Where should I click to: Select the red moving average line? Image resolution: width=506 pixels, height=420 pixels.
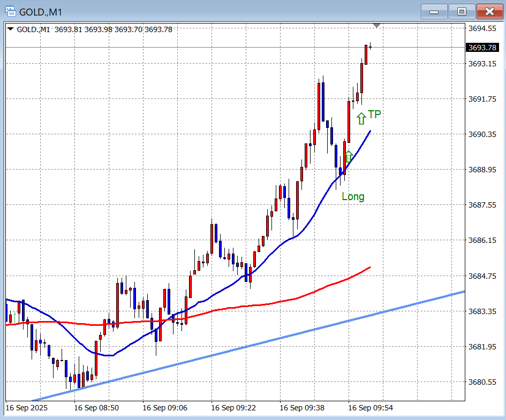[x=268, y=302]
